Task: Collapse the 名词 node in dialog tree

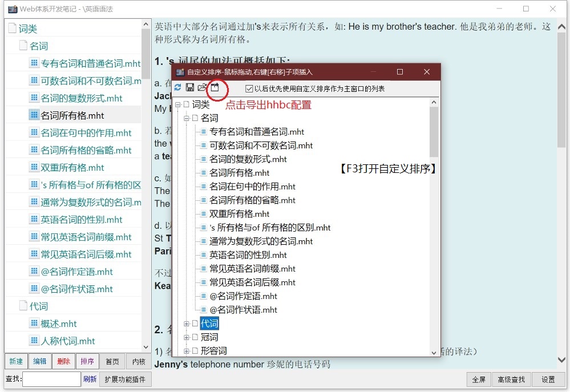Action: [187, 118]
